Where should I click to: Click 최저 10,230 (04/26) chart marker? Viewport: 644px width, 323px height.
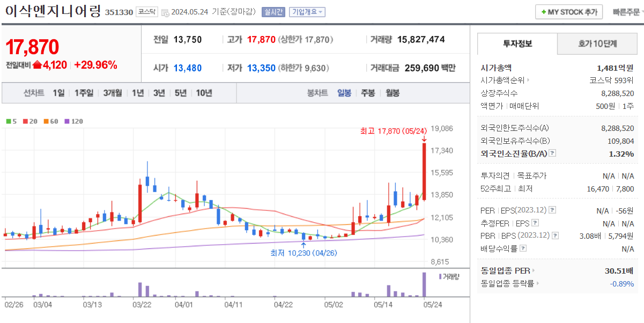304,253
